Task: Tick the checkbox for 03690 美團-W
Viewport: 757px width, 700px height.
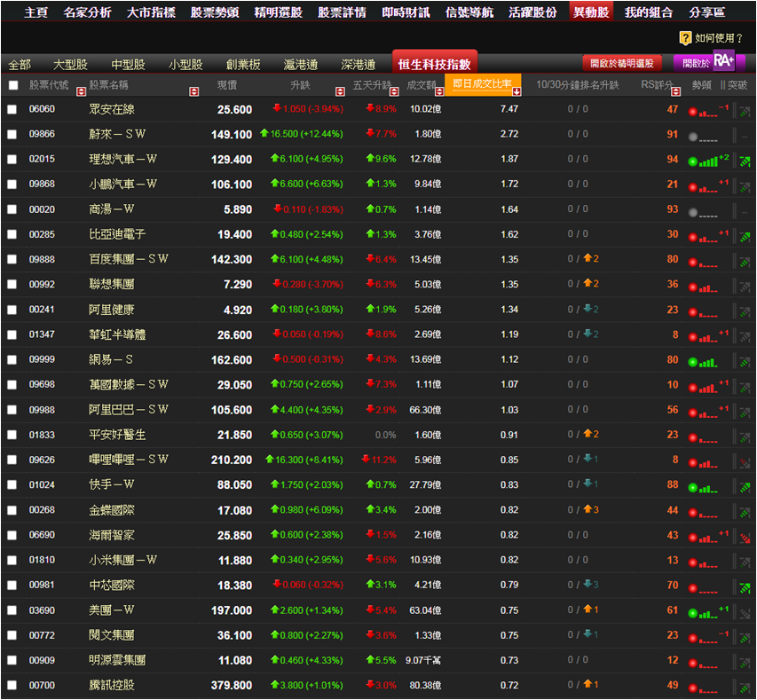Action: pyautogui.click(x=12, y=610)
